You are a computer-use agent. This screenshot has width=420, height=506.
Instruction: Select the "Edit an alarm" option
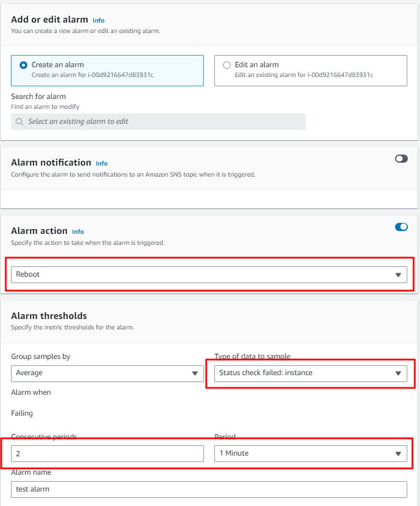coord(227,65)
